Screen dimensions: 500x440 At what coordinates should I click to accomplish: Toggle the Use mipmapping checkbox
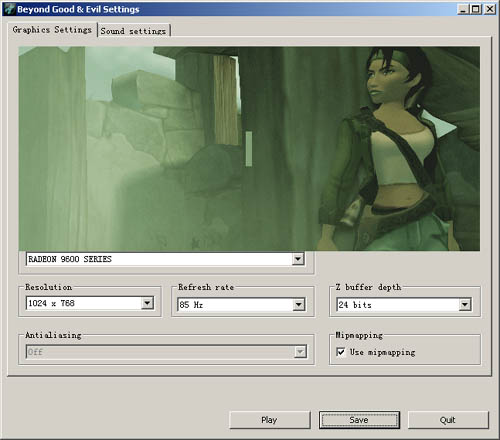(x=341, y=352)
